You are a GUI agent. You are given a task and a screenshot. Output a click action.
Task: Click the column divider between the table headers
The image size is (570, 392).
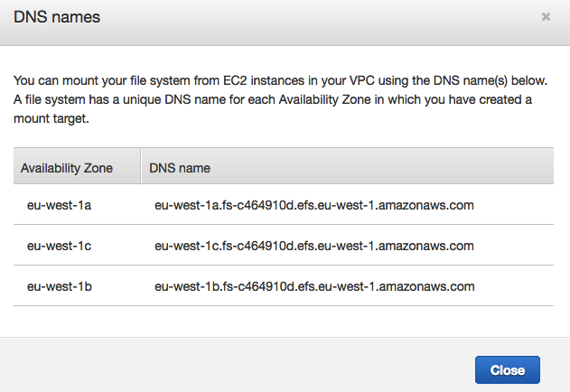(141, 166)
